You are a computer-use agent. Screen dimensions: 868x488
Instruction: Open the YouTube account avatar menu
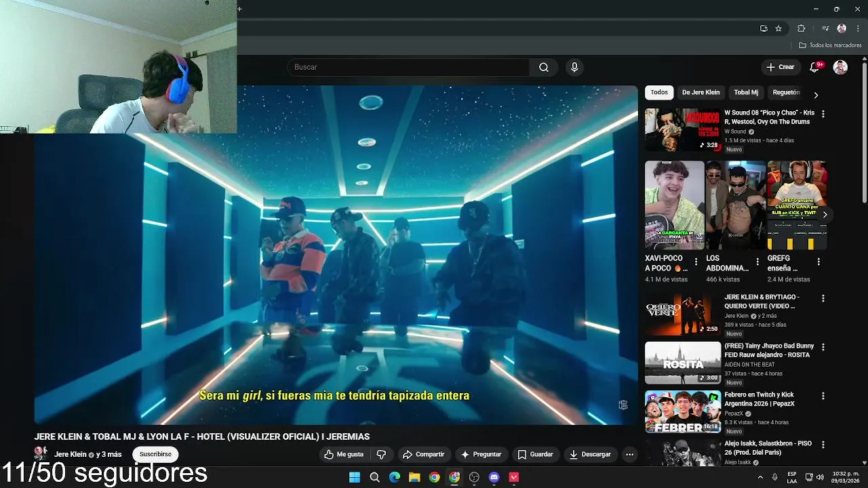[840, 67]
